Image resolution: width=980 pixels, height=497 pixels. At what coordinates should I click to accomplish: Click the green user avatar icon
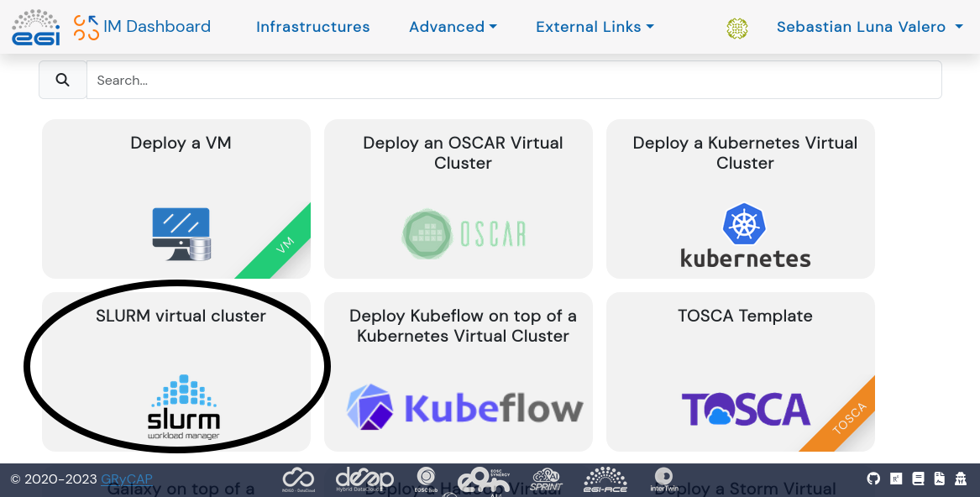click(736, 29)
